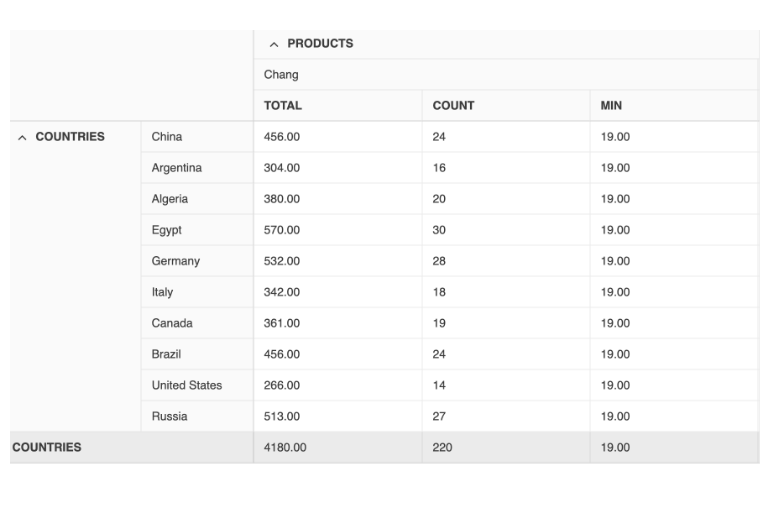This screenshot has height=524, width=770.
Task: Select the MIN column header
Action: click(x=611, y=106)
